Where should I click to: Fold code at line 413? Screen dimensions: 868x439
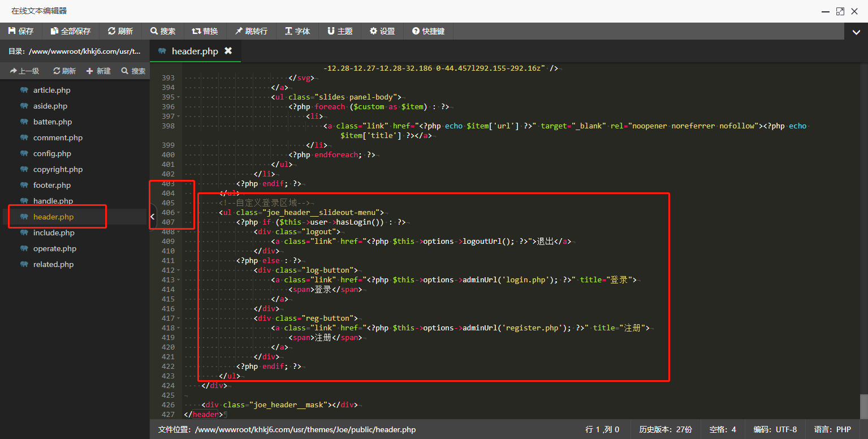click(x=179, y=280)
